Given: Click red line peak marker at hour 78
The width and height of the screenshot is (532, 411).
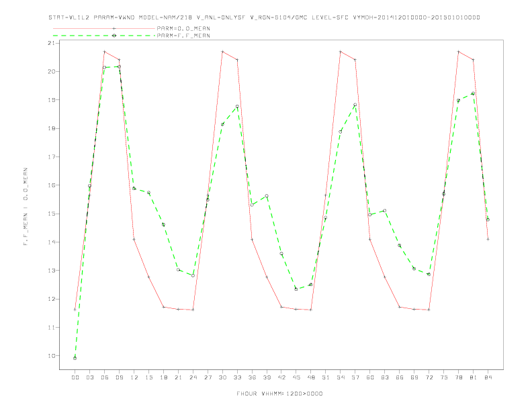Looking at the screenshot, I should click(458, 52).
